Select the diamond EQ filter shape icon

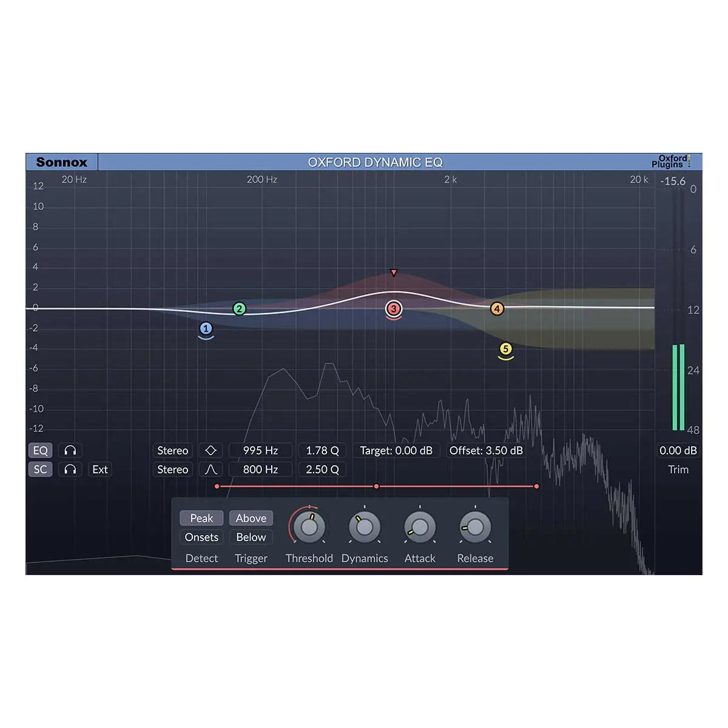click(211, 450)
